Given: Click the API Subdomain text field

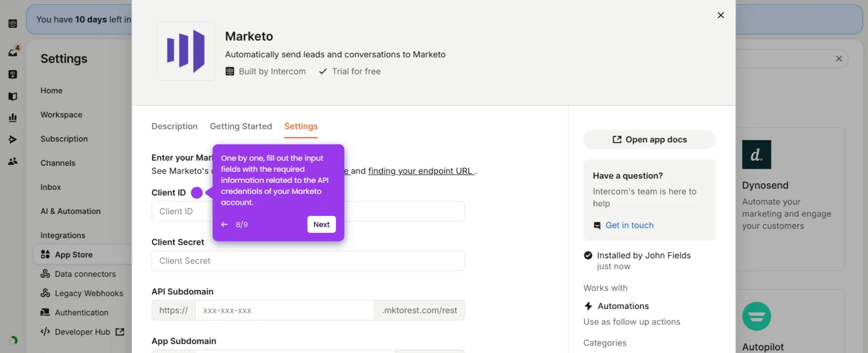Looking at the screenshot, I should 284,310.
